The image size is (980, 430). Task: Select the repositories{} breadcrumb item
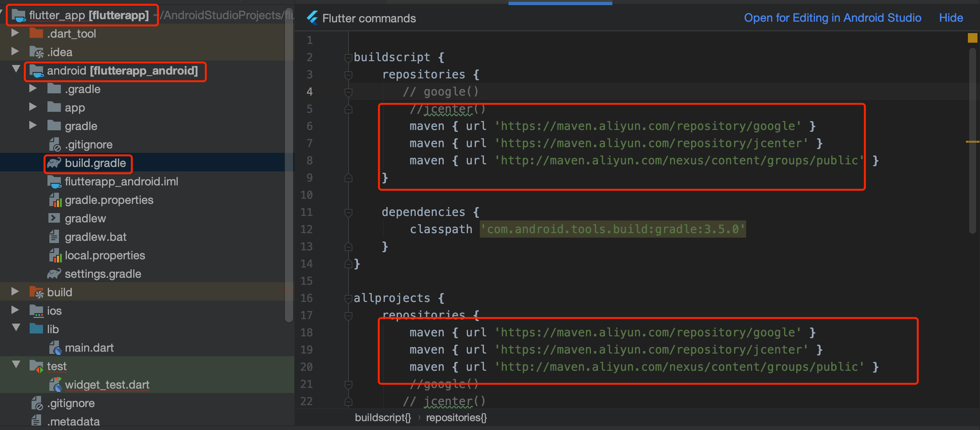[x=456, y=418]
